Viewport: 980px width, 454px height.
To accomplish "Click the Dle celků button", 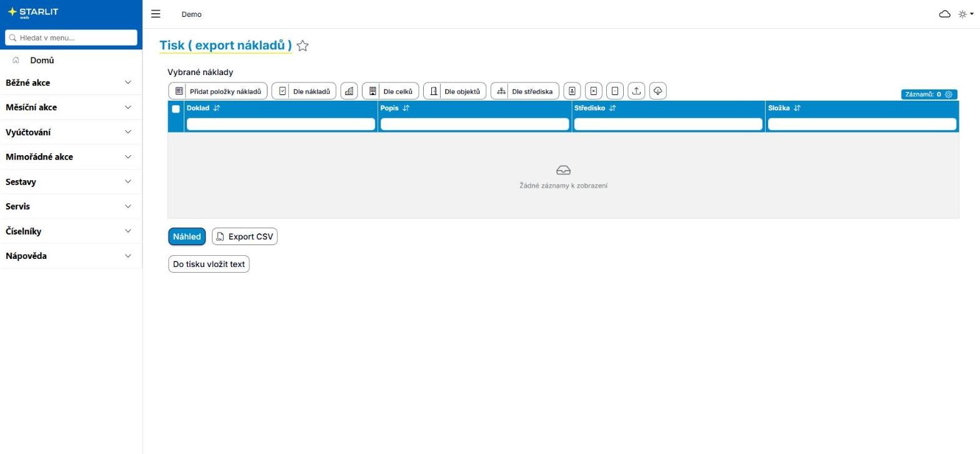I will (390, 91).
